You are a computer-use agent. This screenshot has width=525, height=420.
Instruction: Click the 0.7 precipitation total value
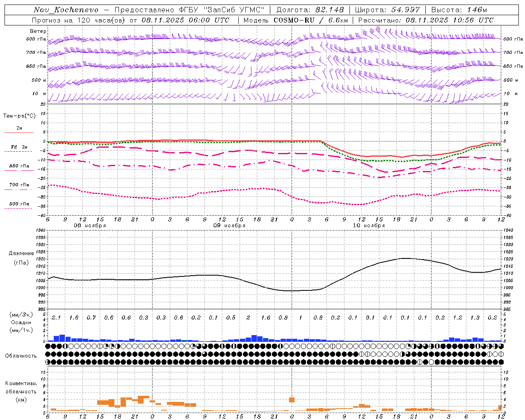click(x=91, y=318)
